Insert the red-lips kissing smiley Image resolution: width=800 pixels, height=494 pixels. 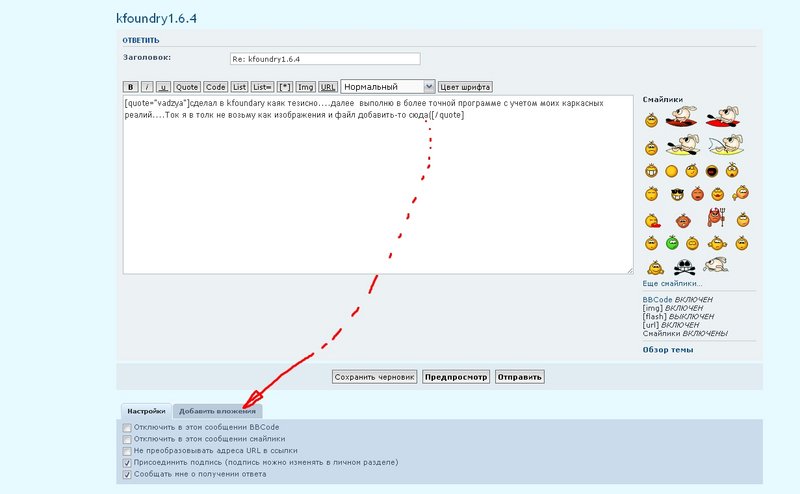click(x=717, y=194)
